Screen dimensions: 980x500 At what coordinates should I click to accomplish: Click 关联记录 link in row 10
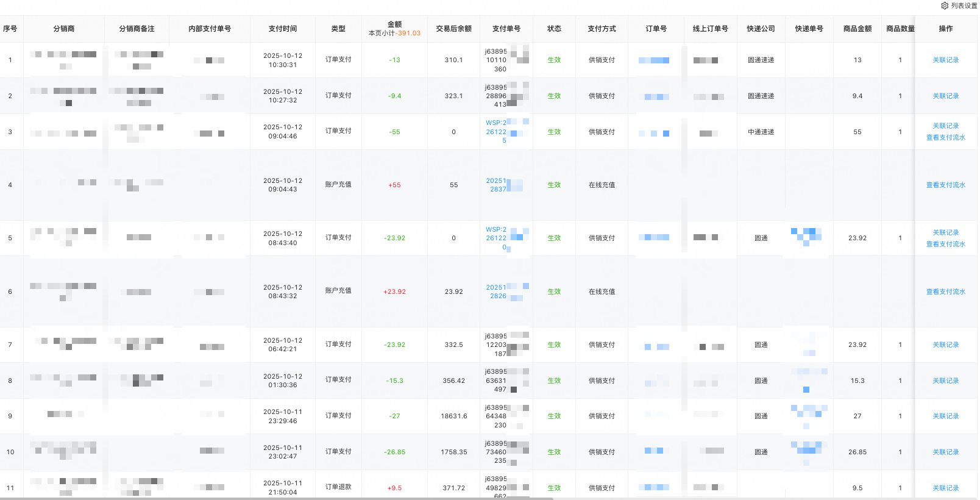[945, 452]
